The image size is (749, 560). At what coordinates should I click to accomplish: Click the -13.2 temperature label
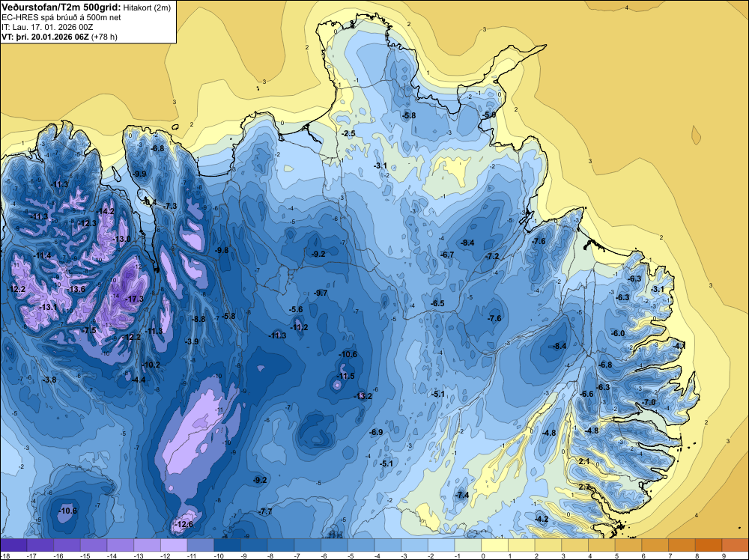point(363,396)
